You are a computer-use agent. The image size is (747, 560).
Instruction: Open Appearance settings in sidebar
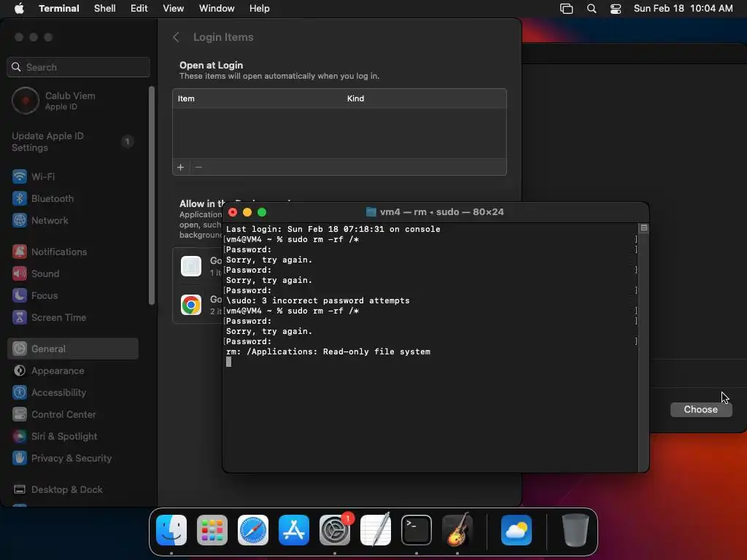[x=73, y=371]
